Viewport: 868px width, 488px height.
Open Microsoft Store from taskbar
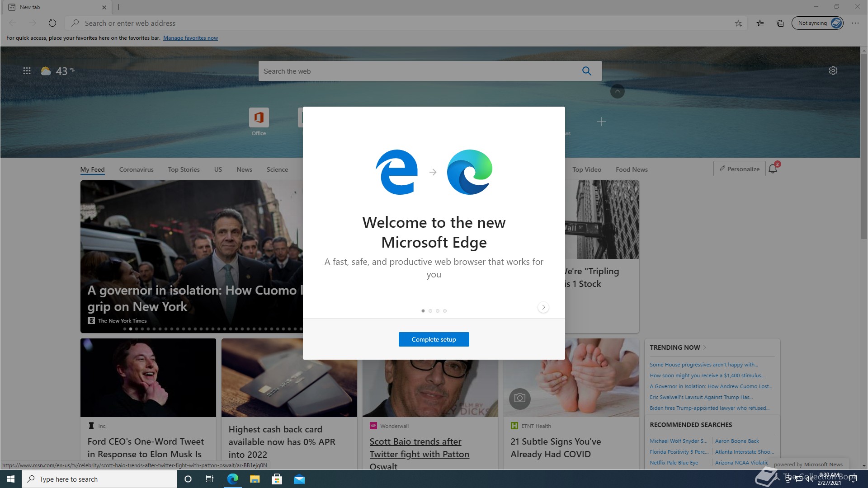(x=277, y=479)
